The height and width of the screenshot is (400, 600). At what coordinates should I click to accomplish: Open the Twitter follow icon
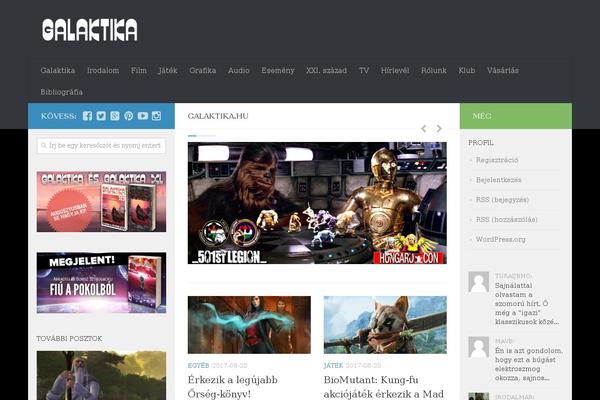pos(101,116)
